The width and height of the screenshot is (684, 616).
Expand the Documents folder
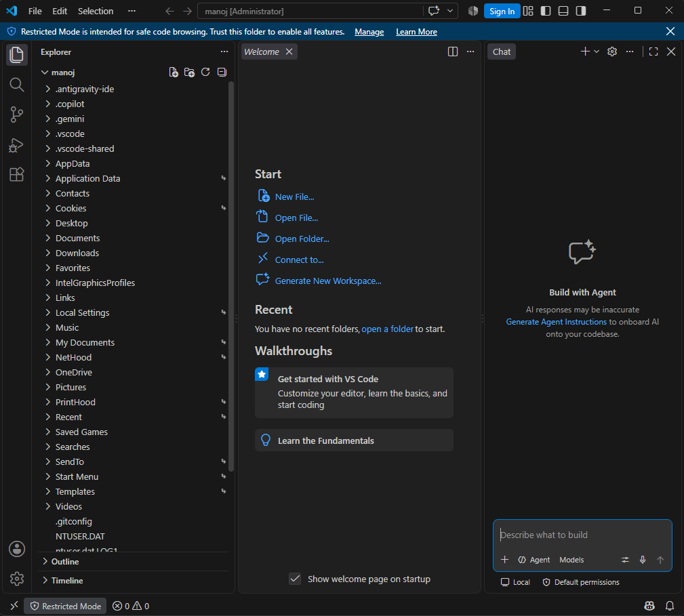[134, 238]
